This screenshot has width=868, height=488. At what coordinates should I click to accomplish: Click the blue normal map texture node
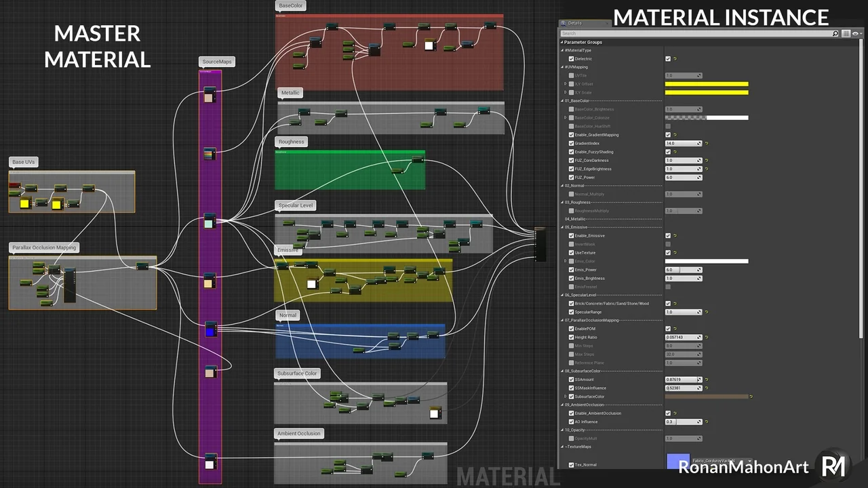tap(210, 329)
